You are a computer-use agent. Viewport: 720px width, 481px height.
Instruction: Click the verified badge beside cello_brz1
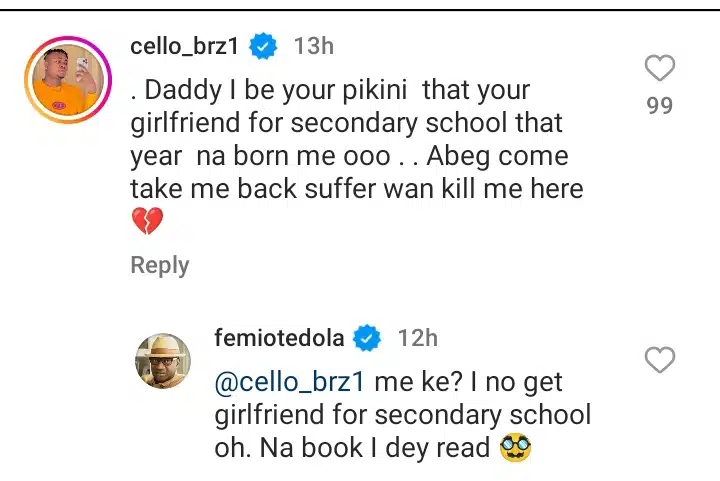point(264,45)
